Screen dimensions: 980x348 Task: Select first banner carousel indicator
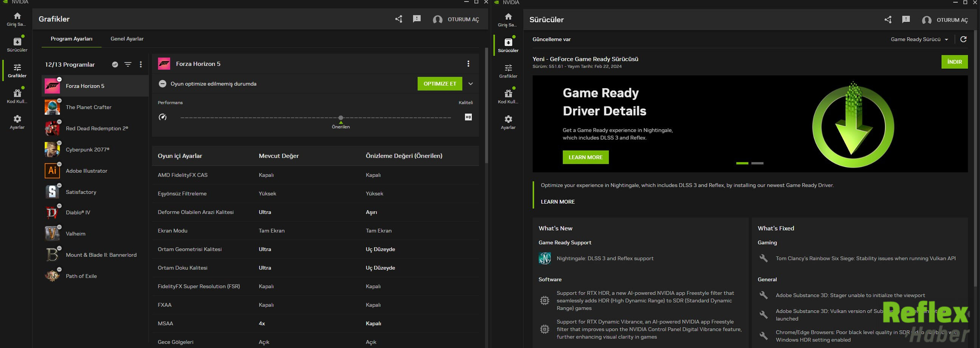[x=742, y=163]
